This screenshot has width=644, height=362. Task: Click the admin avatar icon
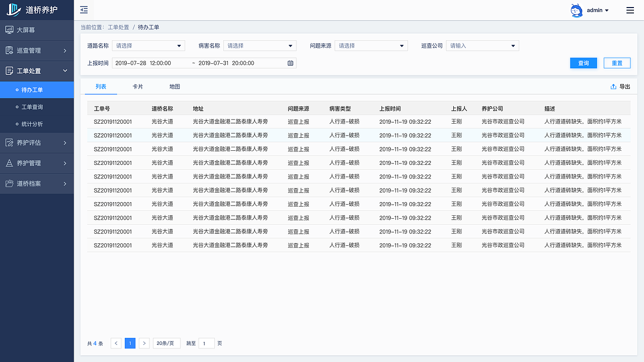(577, 10)
